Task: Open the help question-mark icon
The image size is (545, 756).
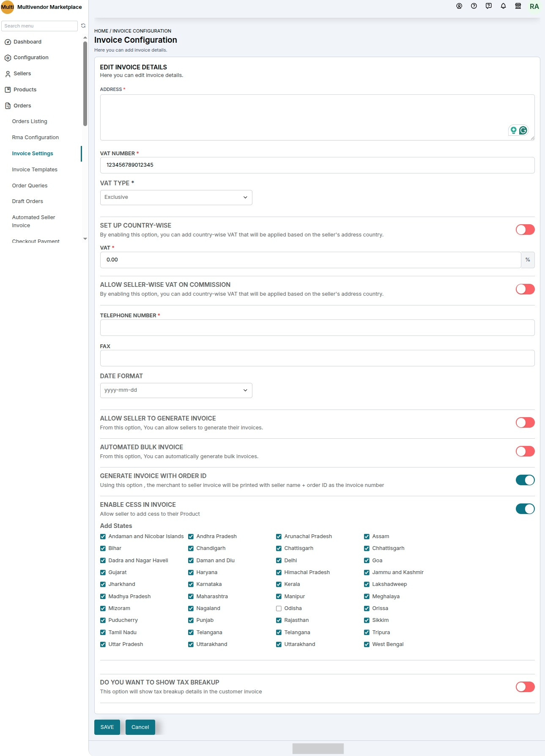Action: tap(474, 6)
